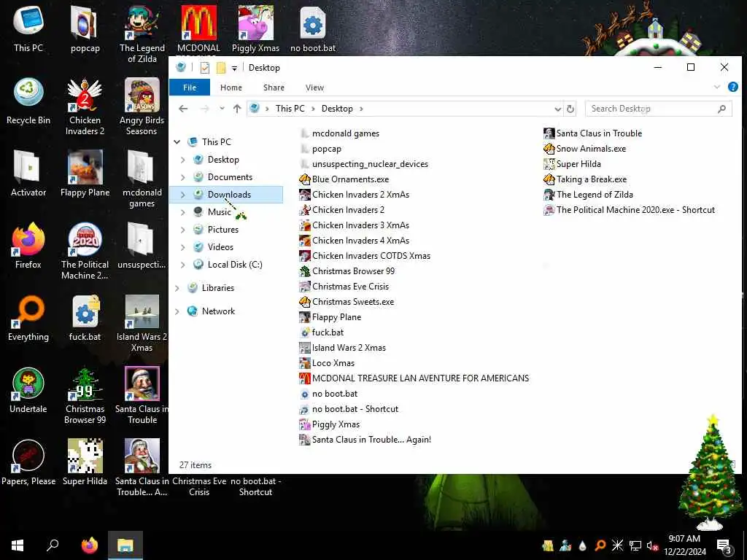The height and width of the screenshot is (560, 747).
Task: Expand the Network tree node
Action: pos(177,311)
